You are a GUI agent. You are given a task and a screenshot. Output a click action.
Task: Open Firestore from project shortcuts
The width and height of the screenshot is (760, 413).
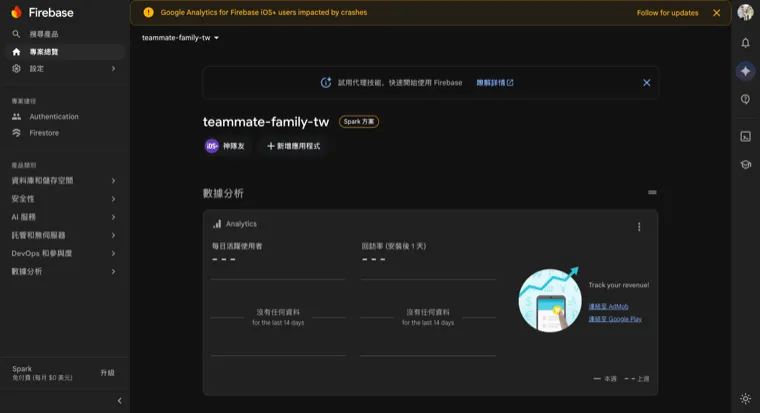click(x=44, y=133)
